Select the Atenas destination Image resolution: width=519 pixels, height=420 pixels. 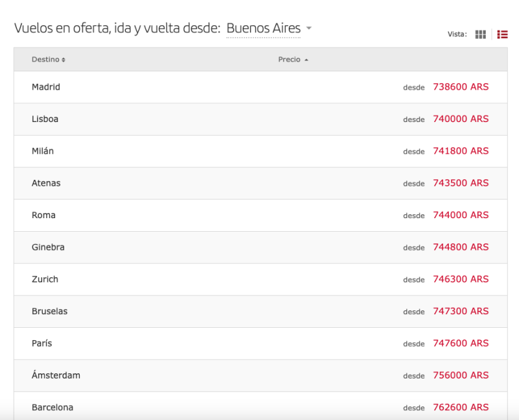click(46, 183)
